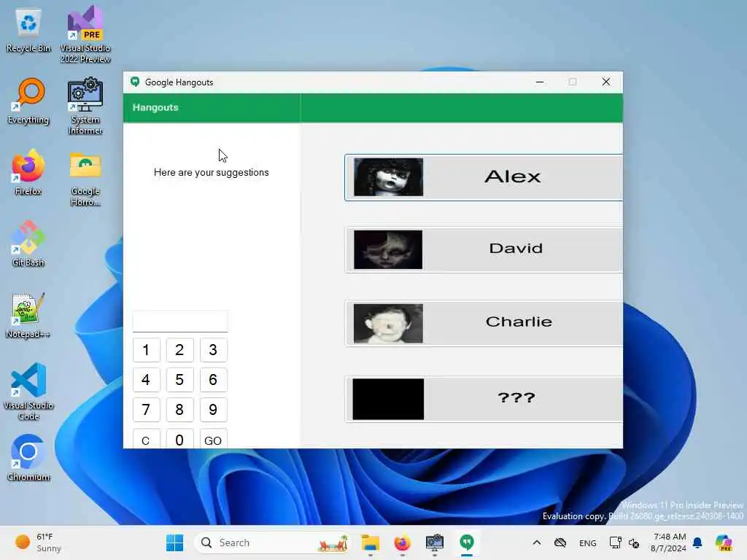Click Charlie's profile picture

click(388, 323)
